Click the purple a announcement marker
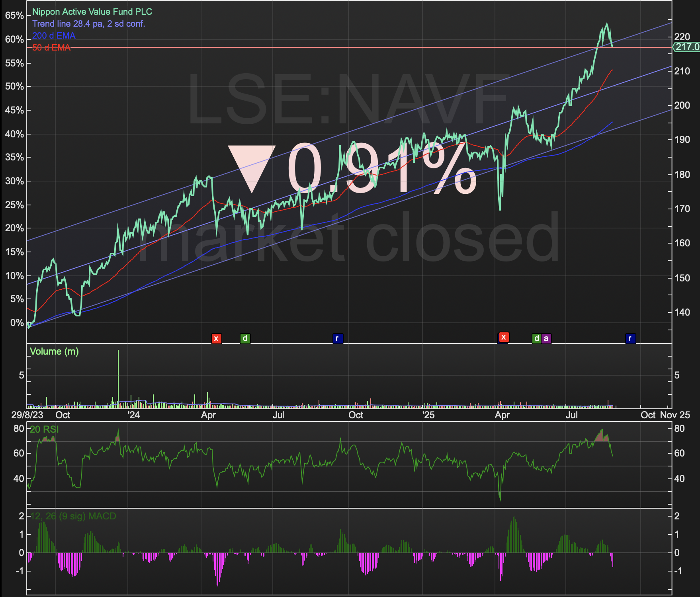This screenshot has height=597, width=700. click(x=546, y=339)
